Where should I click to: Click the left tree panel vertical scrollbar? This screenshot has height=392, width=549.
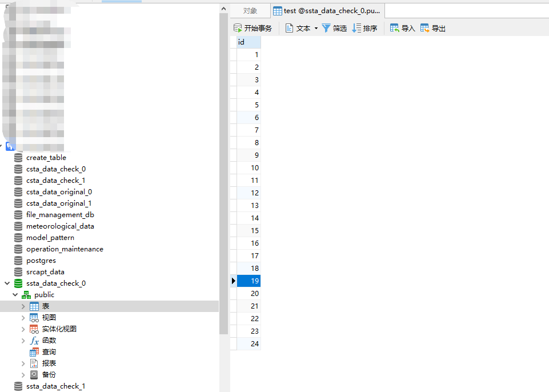click(x=223, y=171)
